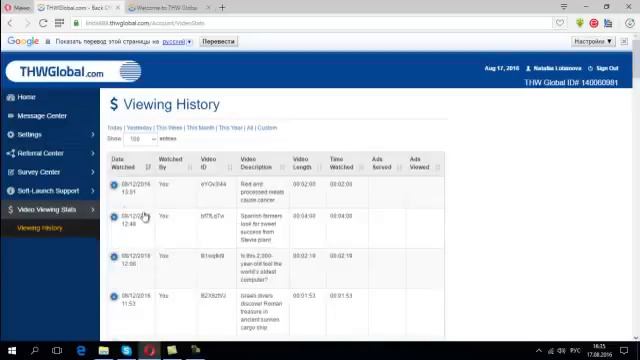The height and width of the screenshot is (360, 640).
Task: Close the THWGlobal.com Back Office tab
Action: (x=118, y=7)
